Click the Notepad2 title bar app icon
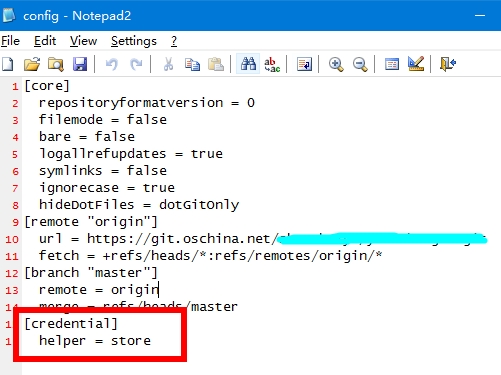Image resolution: width=501 pixels, height=375 pixels. [9, 15]
